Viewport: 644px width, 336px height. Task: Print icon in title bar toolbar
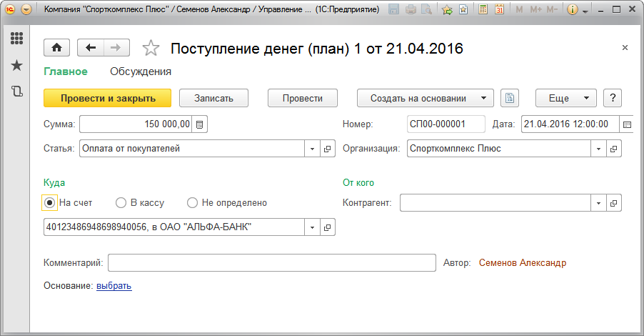411,9
